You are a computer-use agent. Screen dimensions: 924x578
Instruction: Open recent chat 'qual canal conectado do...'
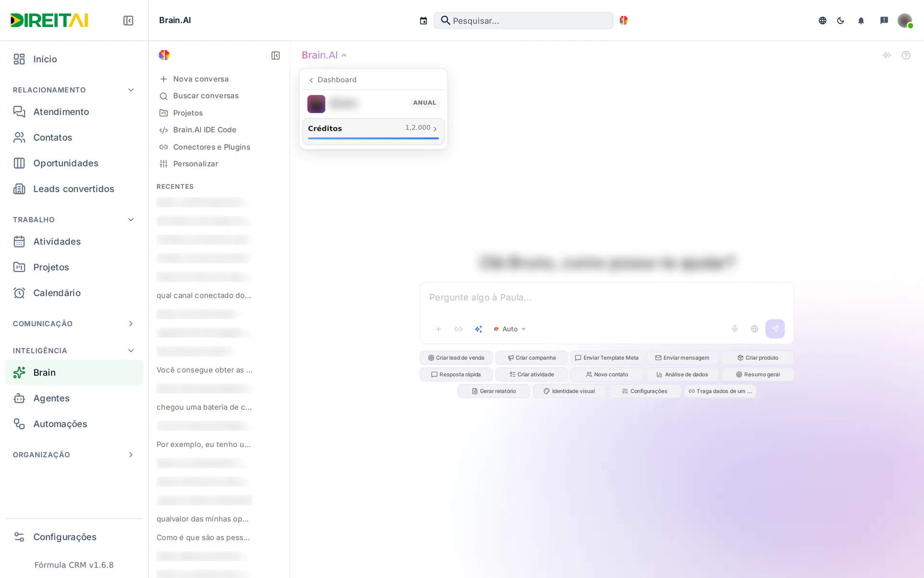(204, 295)
